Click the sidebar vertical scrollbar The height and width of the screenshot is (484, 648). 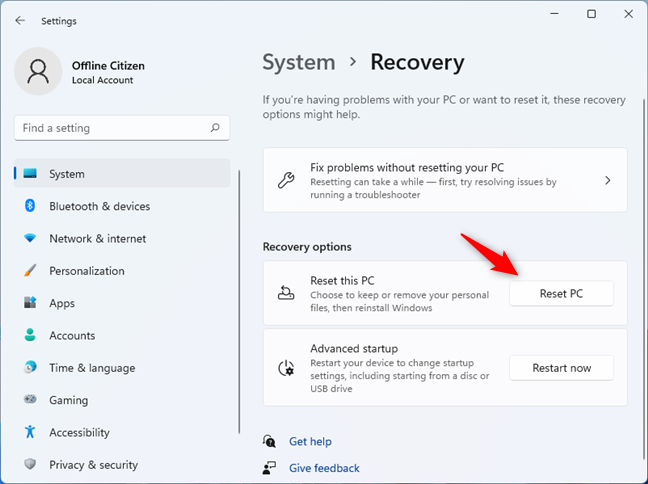point(240,300)
